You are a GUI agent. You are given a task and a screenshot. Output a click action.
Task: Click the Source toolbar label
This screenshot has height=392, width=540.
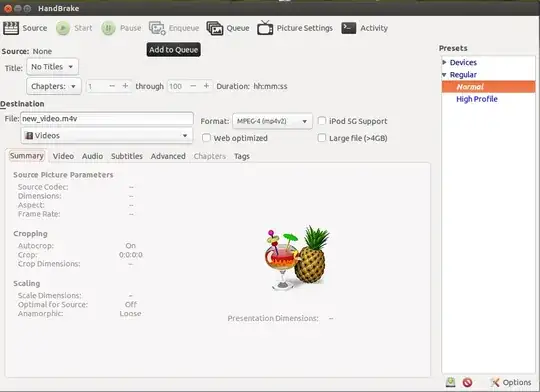click(35, 28)
